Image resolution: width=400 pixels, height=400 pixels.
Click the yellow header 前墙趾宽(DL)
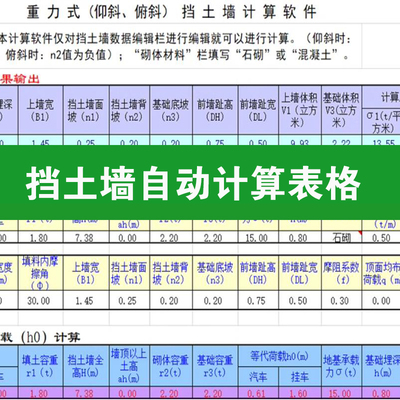click(x=300, y=273)
